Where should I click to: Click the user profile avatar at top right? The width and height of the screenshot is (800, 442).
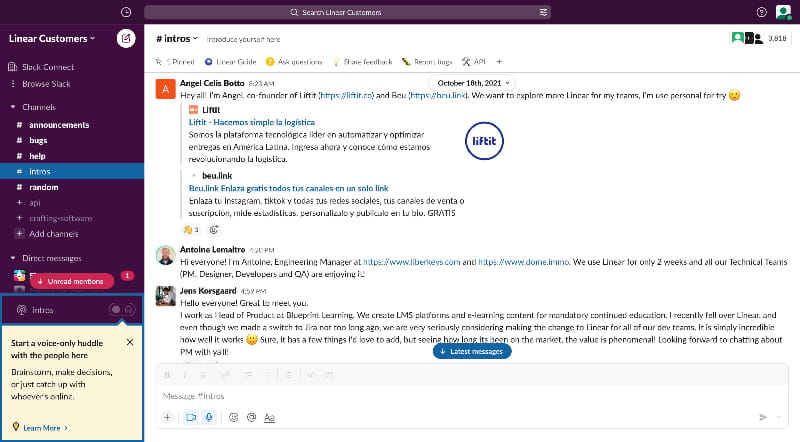tap(783, 12)
